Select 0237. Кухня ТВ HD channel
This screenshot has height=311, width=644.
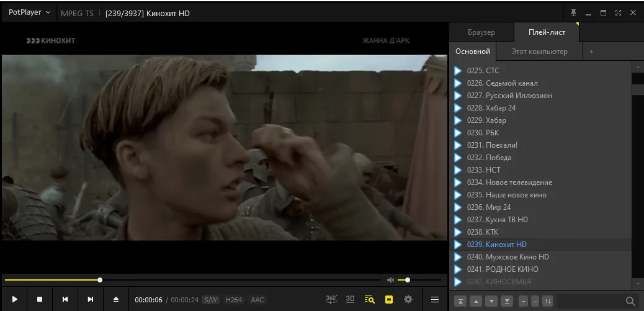(540, 219)
